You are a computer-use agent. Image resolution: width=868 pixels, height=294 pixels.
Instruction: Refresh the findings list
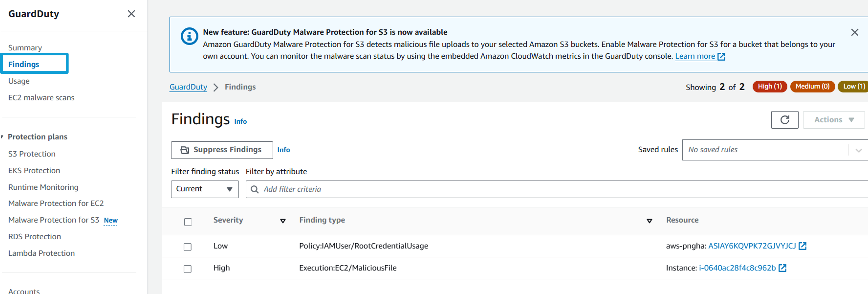tap(784, 120)
